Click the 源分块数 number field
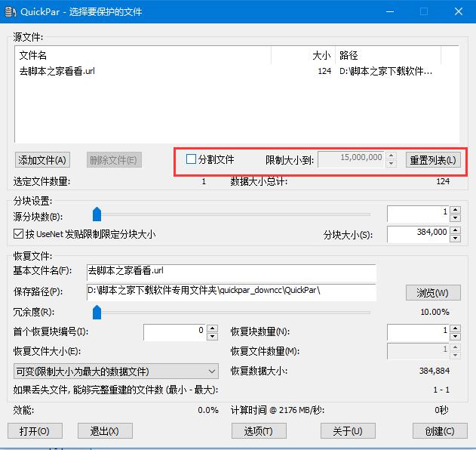 tap(419, 214)
